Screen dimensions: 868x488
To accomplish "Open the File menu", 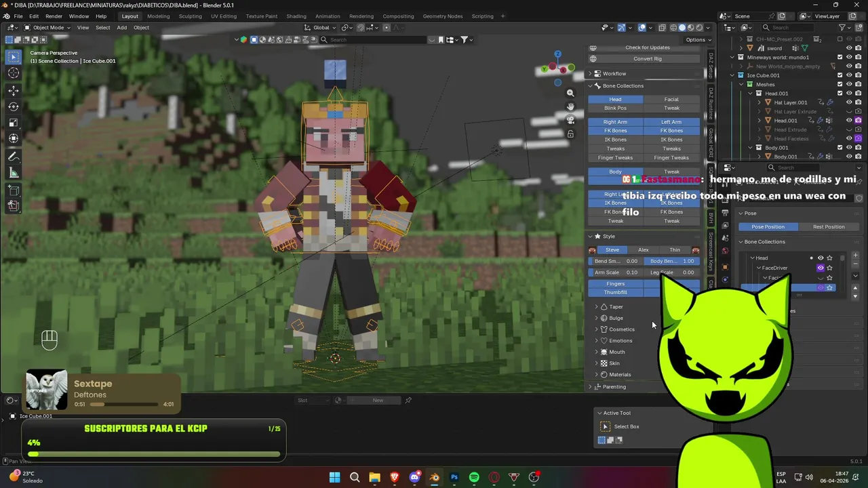I will 18,16.
